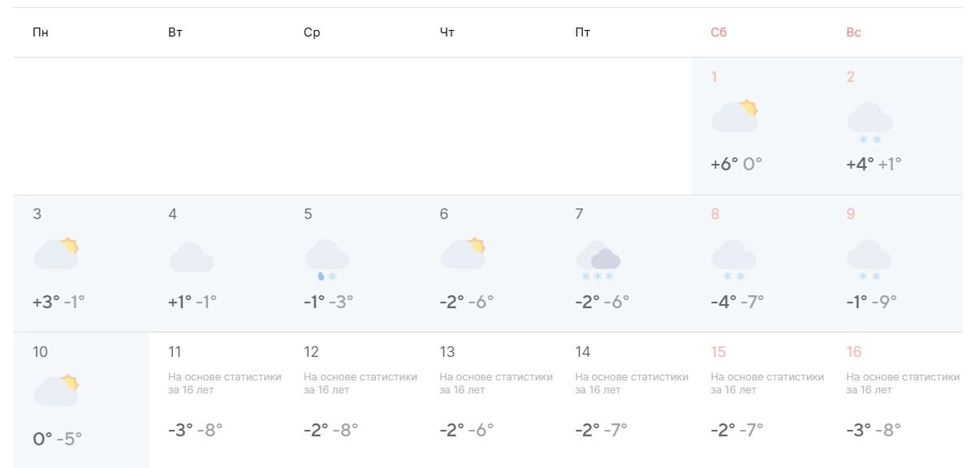Click the rain and snow icon on day 5

point(327,259)
